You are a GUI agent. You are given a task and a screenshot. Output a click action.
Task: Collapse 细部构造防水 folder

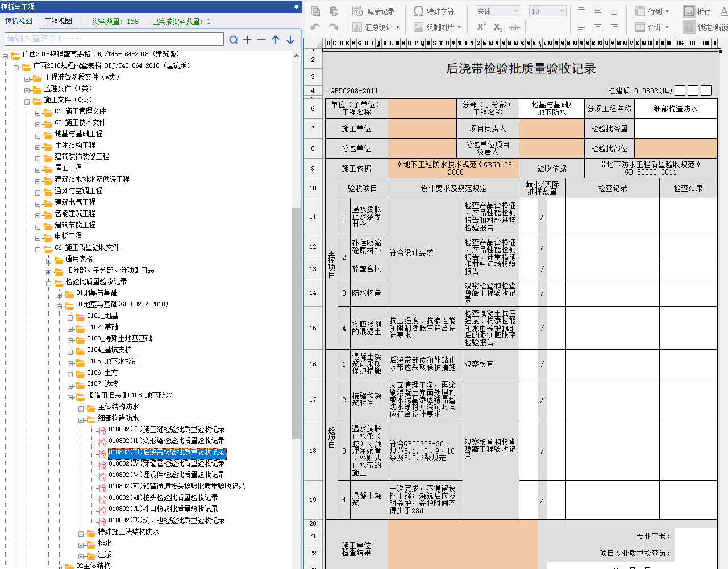point(81,420)
